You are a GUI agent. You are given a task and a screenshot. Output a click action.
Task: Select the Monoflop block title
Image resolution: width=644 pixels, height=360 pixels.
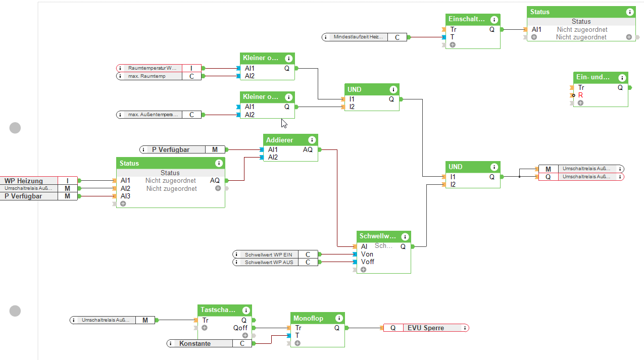tap(308, 318)
